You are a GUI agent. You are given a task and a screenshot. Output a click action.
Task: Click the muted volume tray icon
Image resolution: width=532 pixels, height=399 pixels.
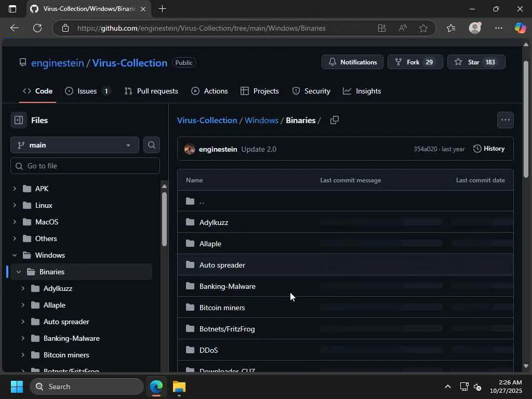coord(478,387)
